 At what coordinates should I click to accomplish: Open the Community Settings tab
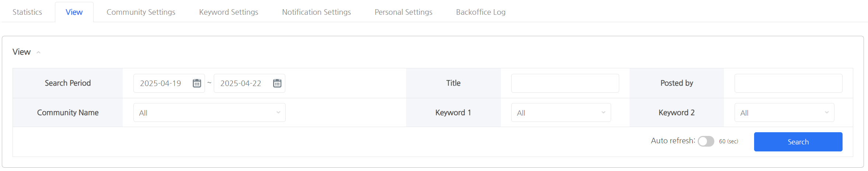tap(141, 12)
